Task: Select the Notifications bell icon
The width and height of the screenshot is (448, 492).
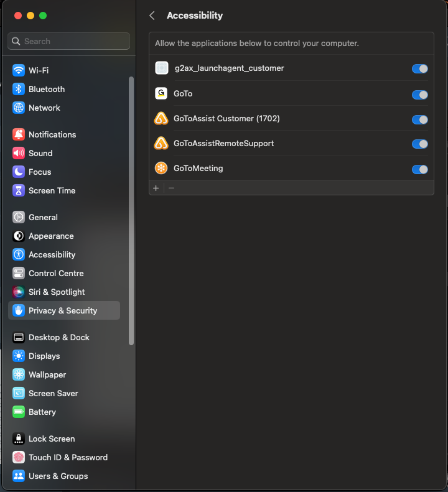Action: pyautogui.click(x=19, y=134)
